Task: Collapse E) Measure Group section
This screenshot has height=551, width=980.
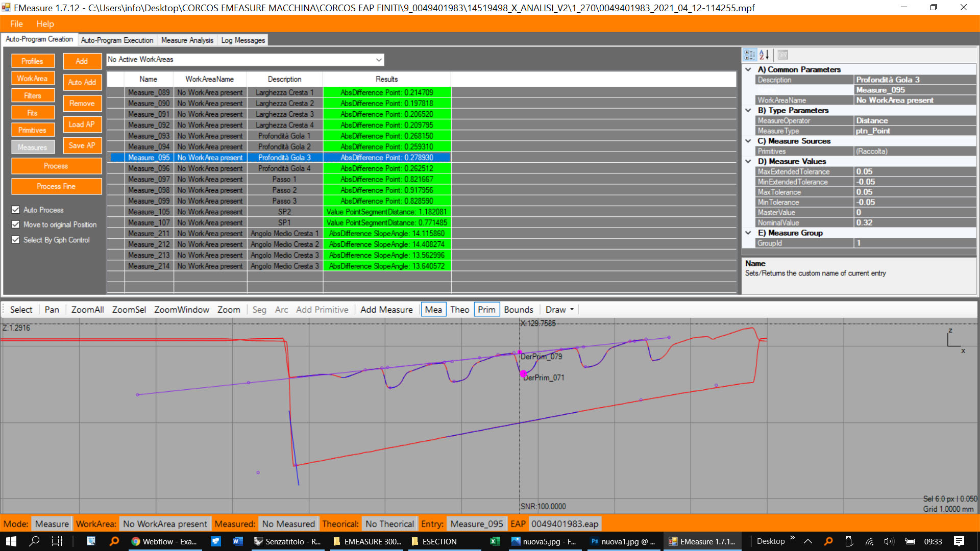Action: pyautogui.click(x=748, y=233)
